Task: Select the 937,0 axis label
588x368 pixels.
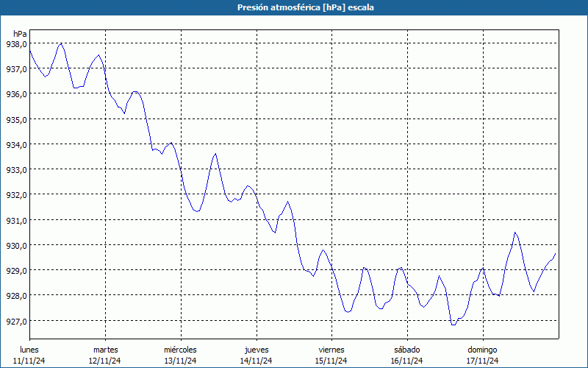Action: point(16,69)
